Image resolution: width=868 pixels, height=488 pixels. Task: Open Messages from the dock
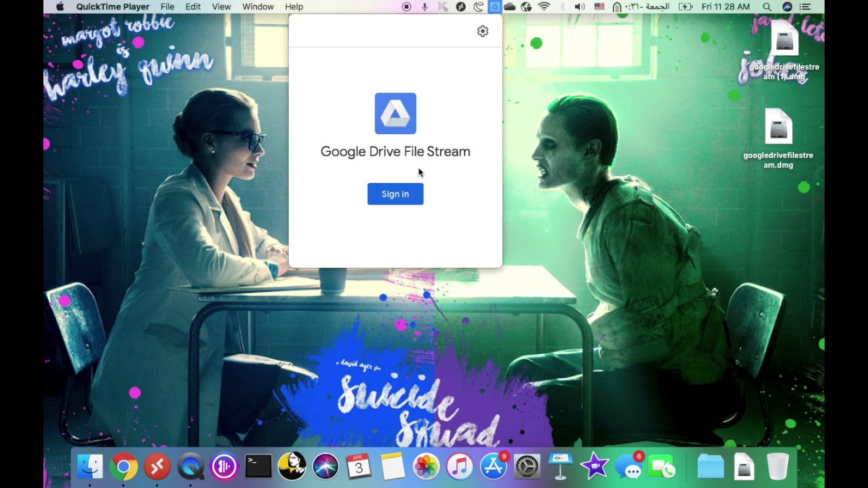point(629,466)
